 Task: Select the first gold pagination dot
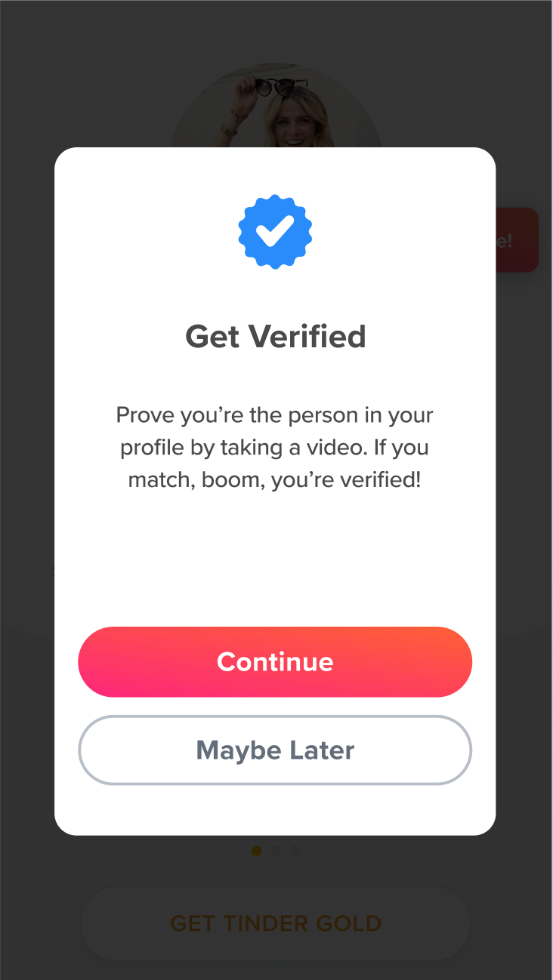(x=255, y=850)
